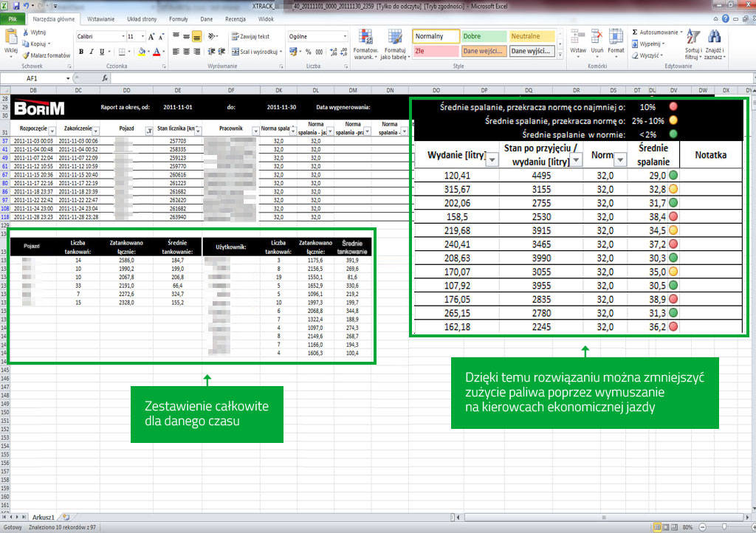Apply the Złe cell style
The width and height of the screenshot is (756, 533).
click(x=435, y=52)
